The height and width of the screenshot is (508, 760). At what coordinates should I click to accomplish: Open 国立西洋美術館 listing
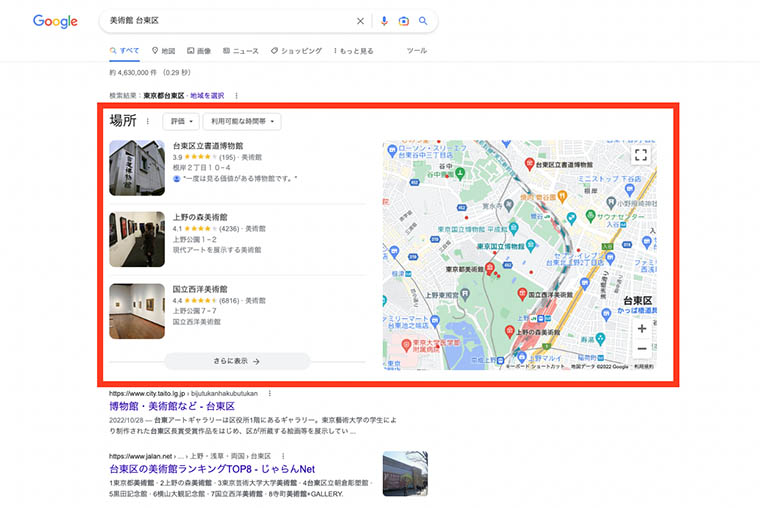[x=200, y=289]
